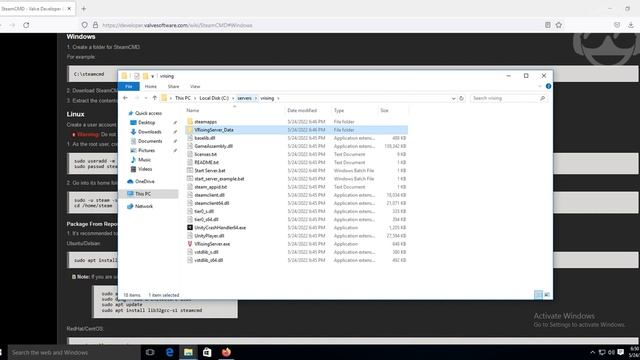Expand chevron after Local Disk (C:)
The image size is (640, 360).
pos(233,98)
